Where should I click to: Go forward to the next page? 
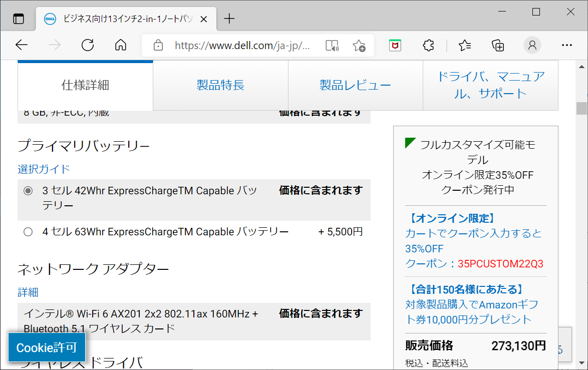(x=55, y=46)
